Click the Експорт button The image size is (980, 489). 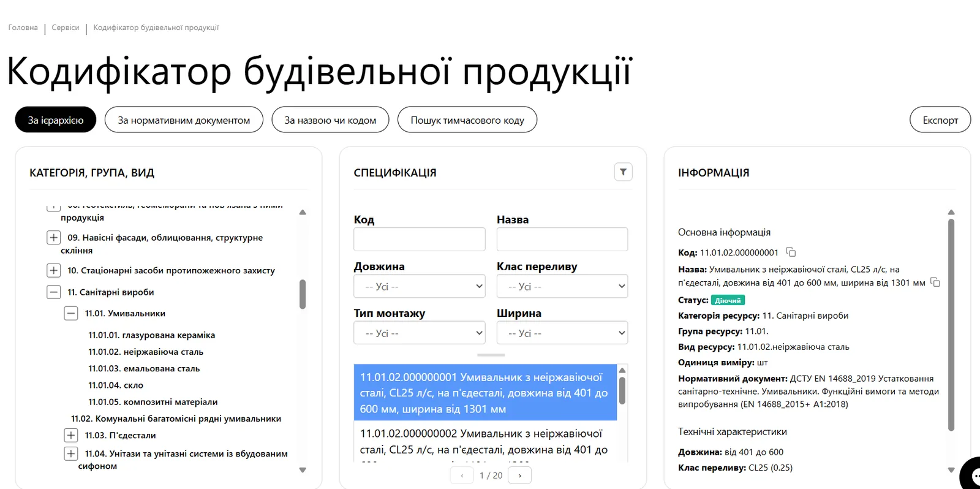pyautogui.click(x=940, y=119)
